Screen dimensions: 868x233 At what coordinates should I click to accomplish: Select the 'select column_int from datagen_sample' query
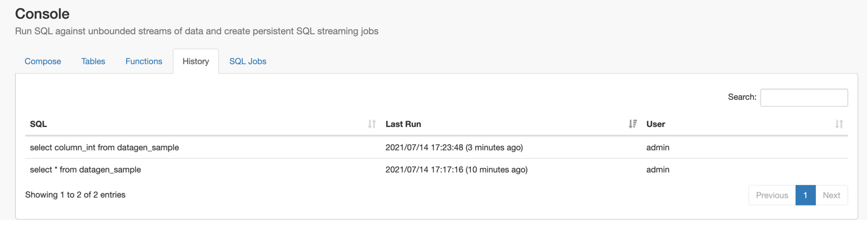click(x=105, y=147)
